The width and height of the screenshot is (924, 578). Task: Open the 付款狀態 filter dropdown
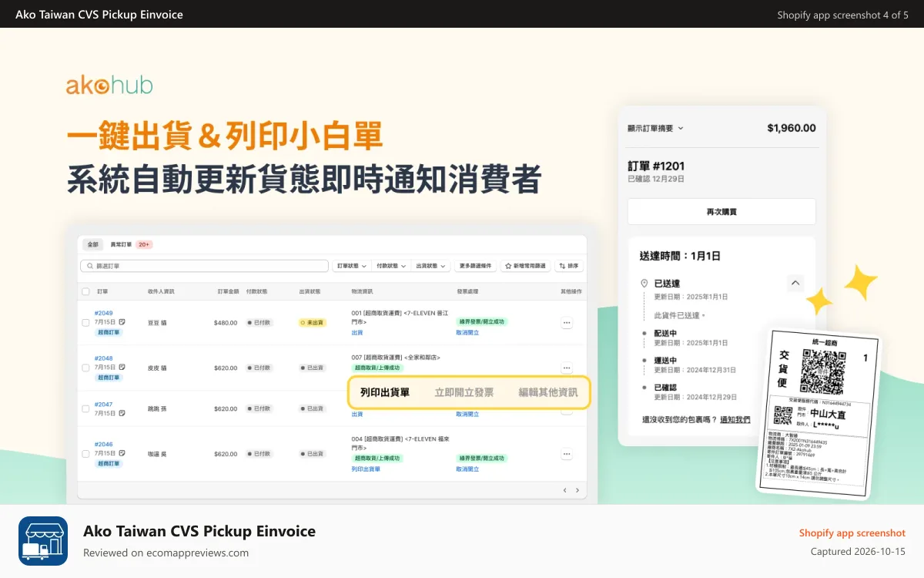tap(391, 266)
